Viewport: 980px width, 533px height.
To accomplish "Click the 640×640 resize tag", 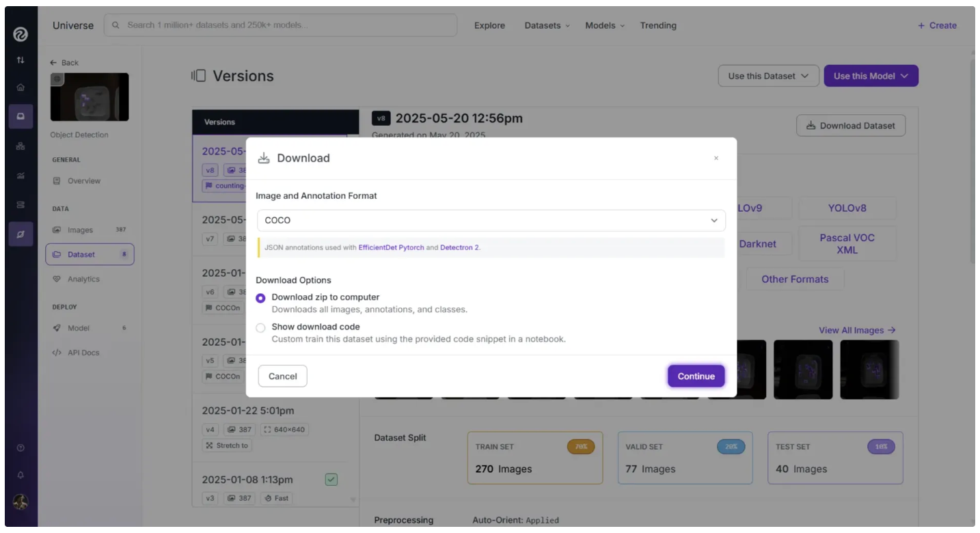I will tap(285, 430).
